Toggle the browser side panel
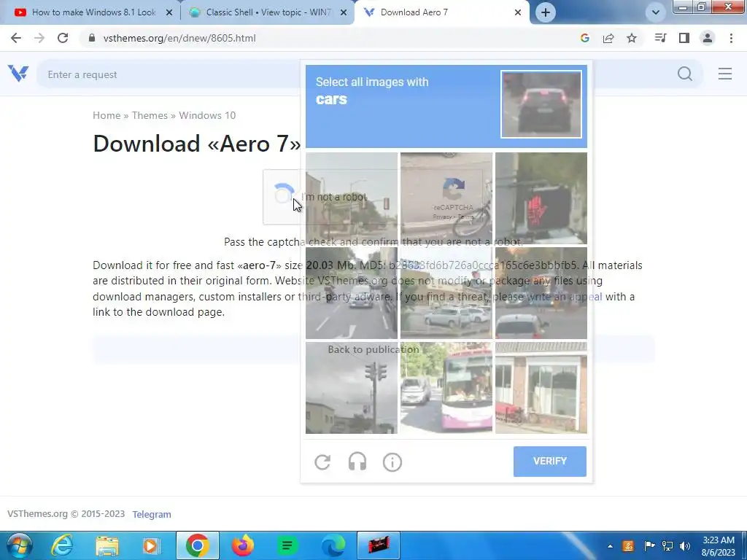 (684, 38)
